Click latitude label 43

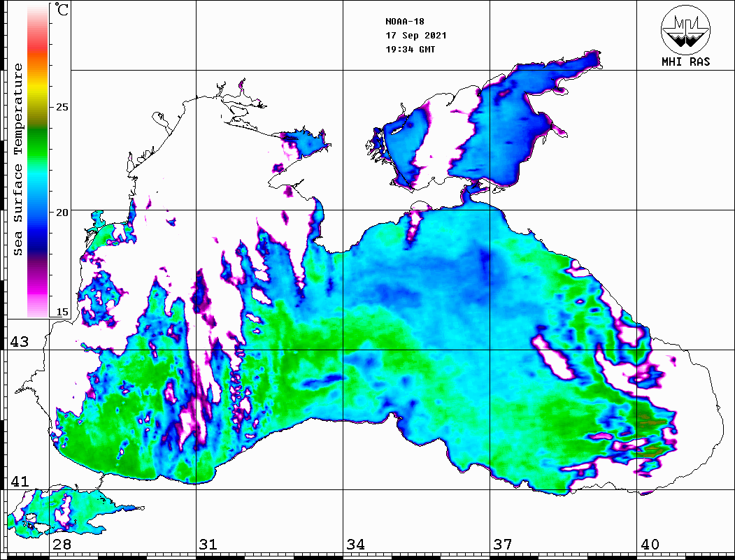19,342
